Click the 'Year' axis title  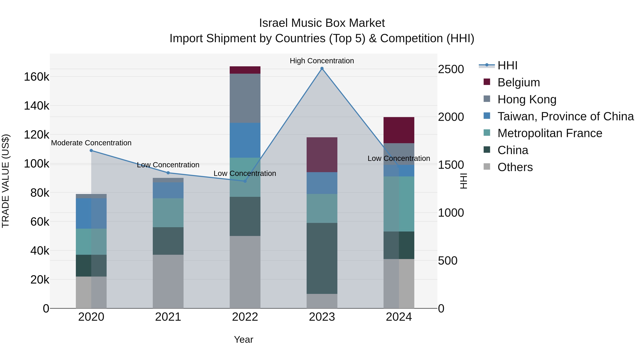(x=244, y=339)
